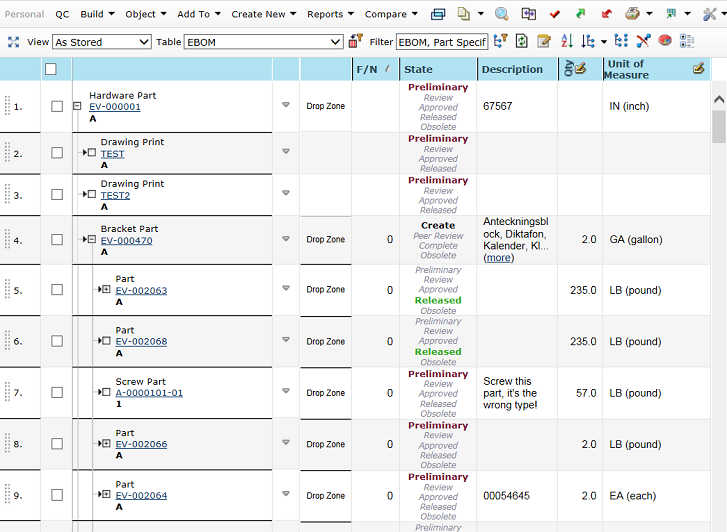
Task: Collapse the EV-000470 Bracket Part node
Action: [x=91, y=240]
